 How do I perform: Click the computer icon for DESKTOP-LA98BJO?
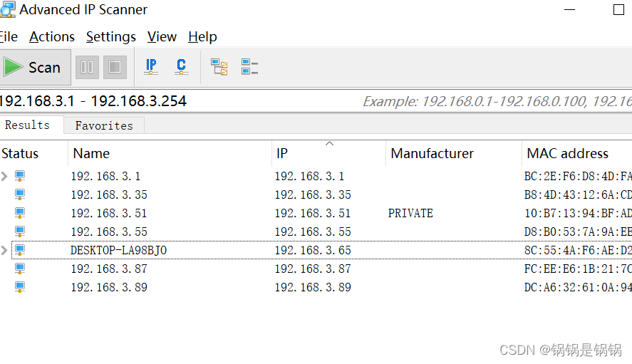tap(20, 250)
